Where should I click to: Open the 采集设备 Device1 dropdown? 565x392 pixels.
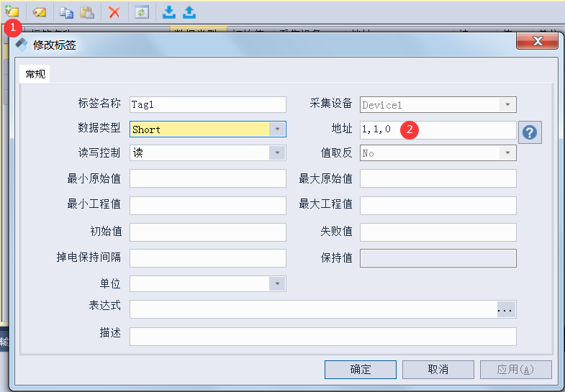pos(507,105)
